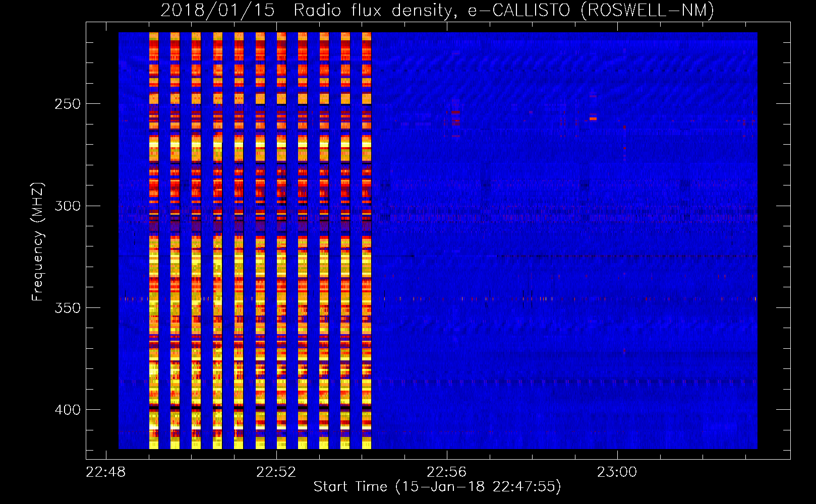Click the plot title '2018/01/15 Radio flux density'
Image resolution: width=816 pixels, height=504 pixels.
coord(437,10)
